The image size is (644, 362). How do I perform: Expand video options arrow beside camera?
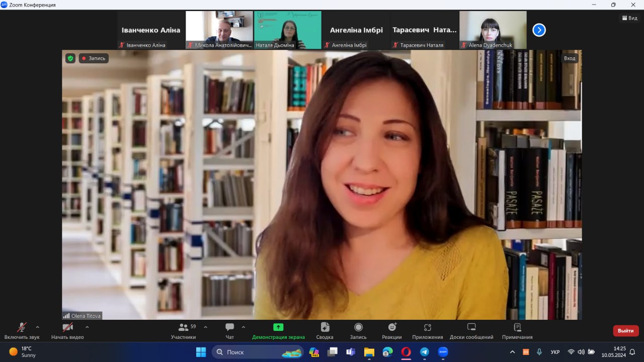(x=87, y=327)
